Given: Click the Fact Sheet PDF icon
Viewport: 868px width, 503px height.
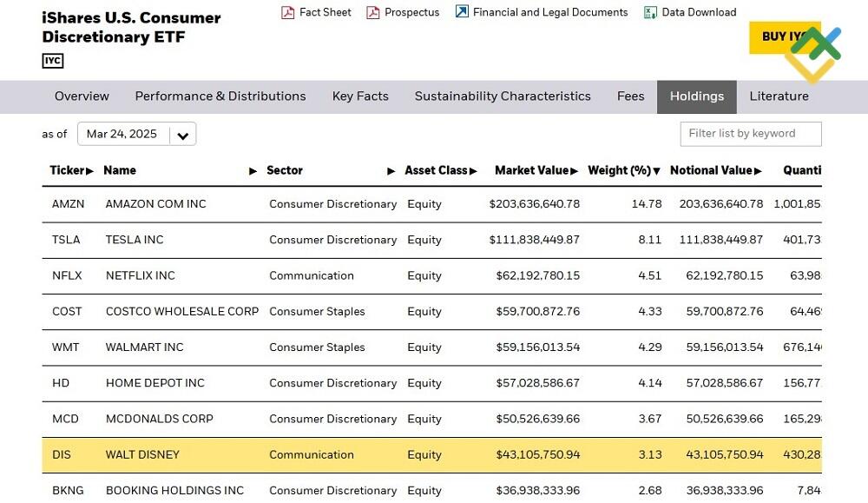Looking at the screenshot, I should (288, 12).
